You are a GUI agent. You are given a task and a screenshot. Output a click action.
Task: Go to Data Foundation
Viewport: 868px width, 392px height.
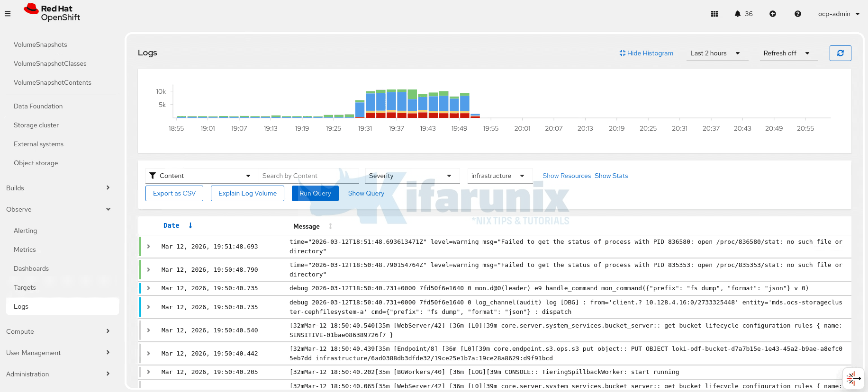(x=38, y=106)
